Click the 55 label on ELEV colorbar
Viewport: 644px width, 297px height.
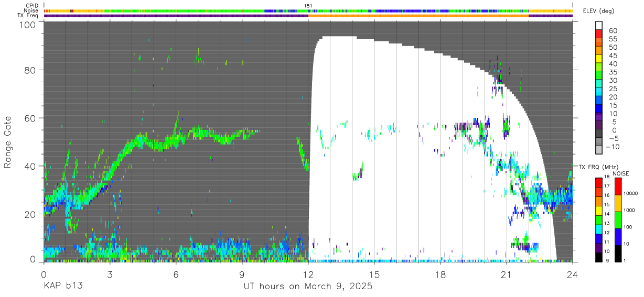pyautogui.click(x=613, y=39)
